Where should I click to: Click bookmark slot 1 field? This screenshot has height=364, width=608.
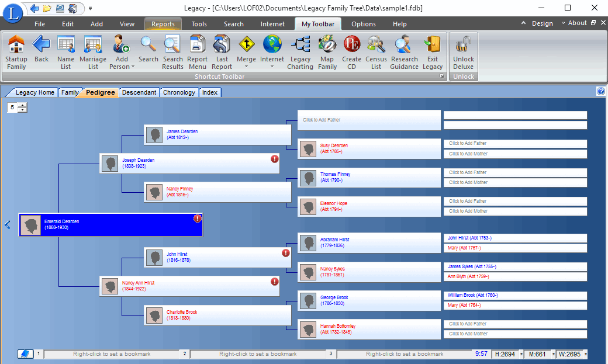[112, 354]
